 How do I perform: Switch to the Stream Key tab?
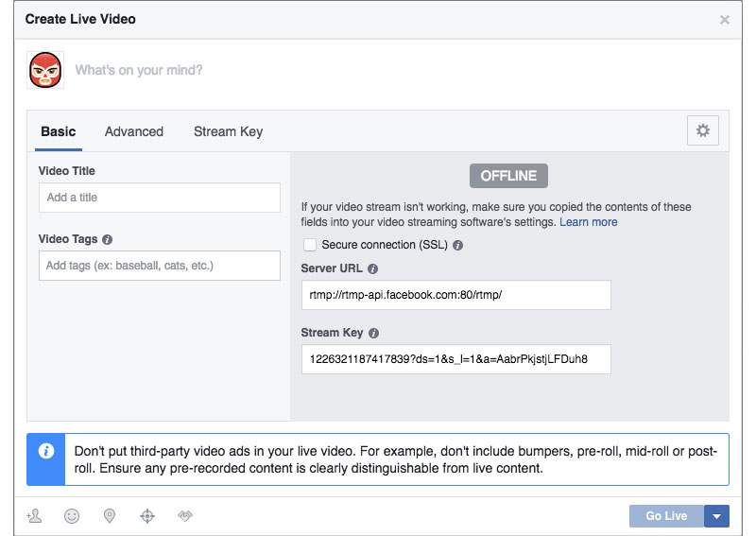click(228, 131)
